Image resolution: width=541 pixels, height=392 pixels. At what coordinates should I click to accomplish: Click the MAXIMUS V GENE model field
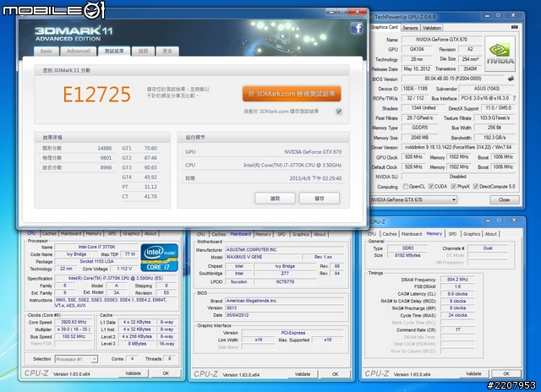263,257
